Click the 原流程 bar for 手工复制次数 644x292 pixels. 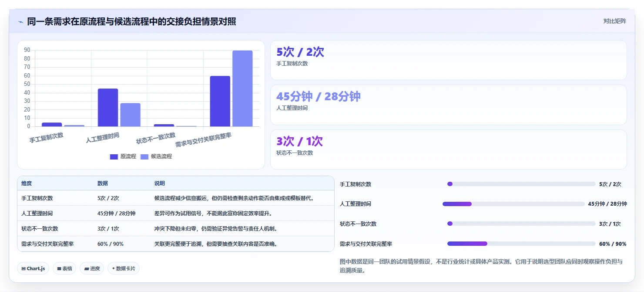(x=52, y=125)
